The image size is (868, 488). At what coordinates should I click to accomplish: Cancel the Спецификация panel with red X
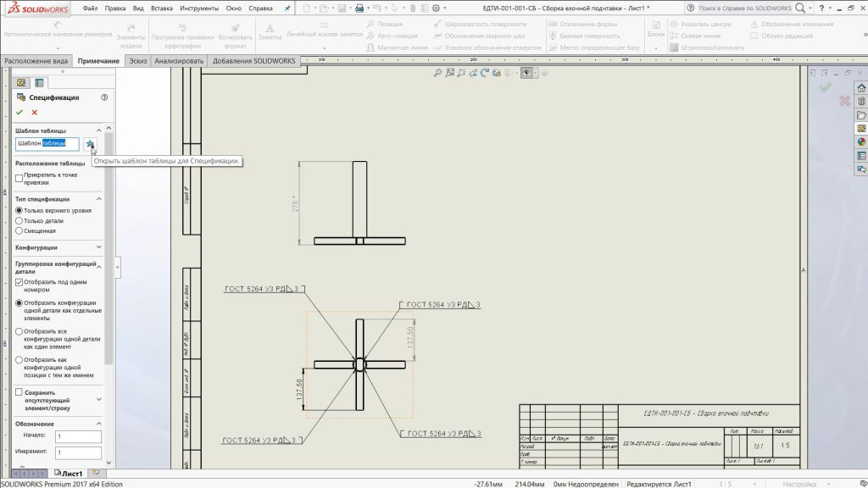[x=34, y=113]
